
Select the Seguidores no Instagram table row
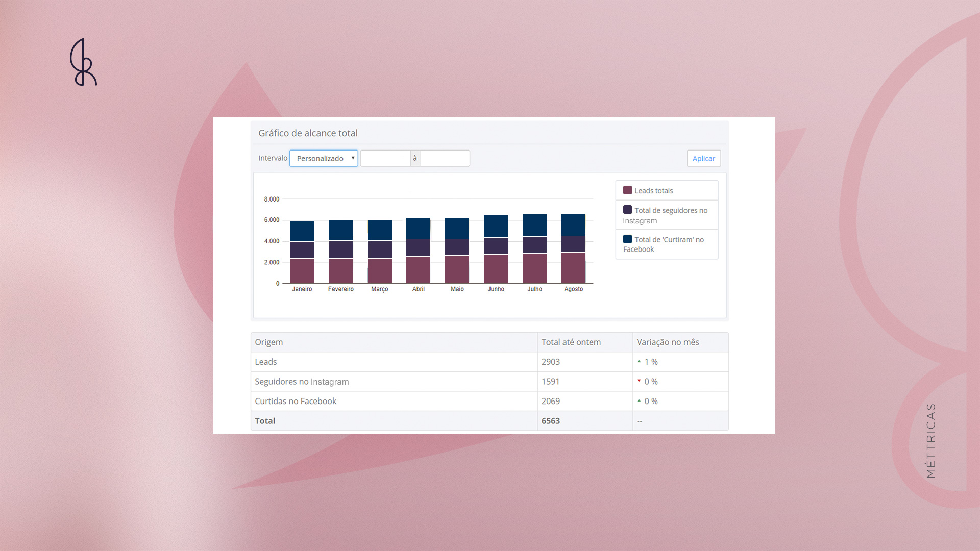pos(489,382)
